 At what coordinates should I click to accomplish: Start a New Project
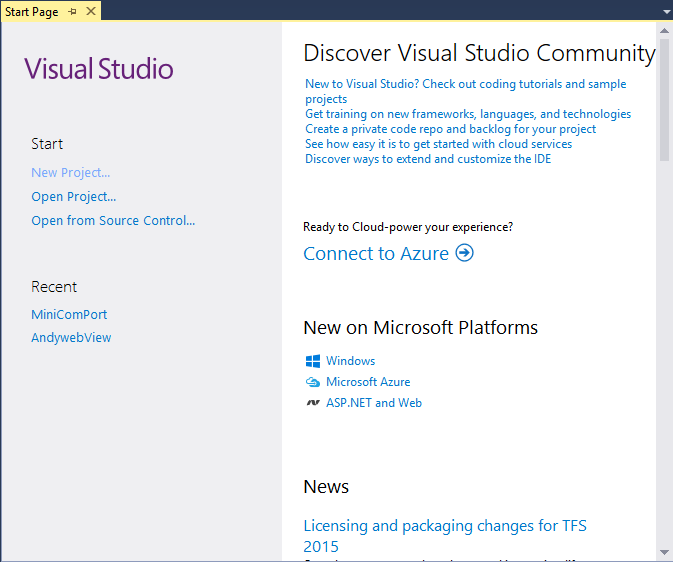pyautogui.click(x=71, y=173)
